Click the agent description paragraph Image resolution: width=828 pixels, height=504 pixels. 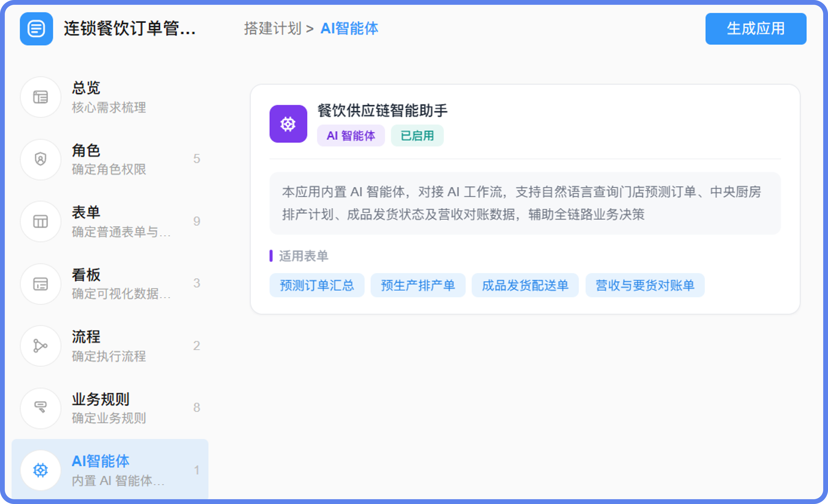[525, 203]
